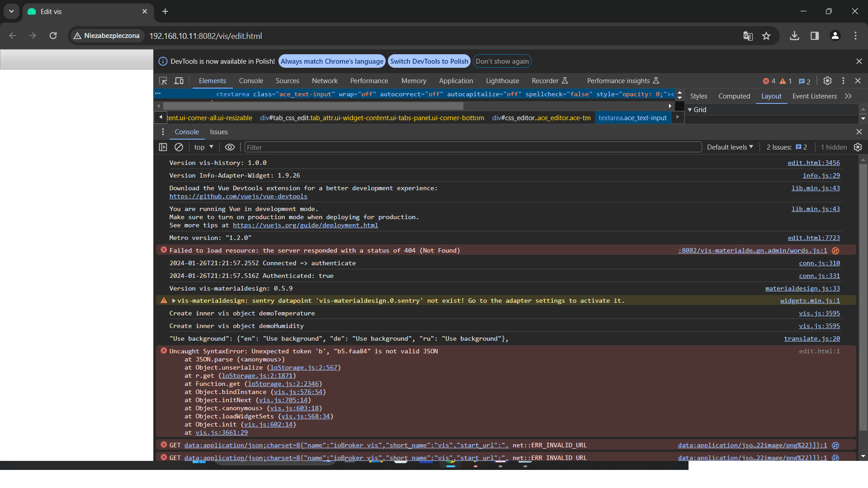Show more sidebar tabs with double chevron
Image resolution: width=868 pixels, height=488 pixels.
848,96
